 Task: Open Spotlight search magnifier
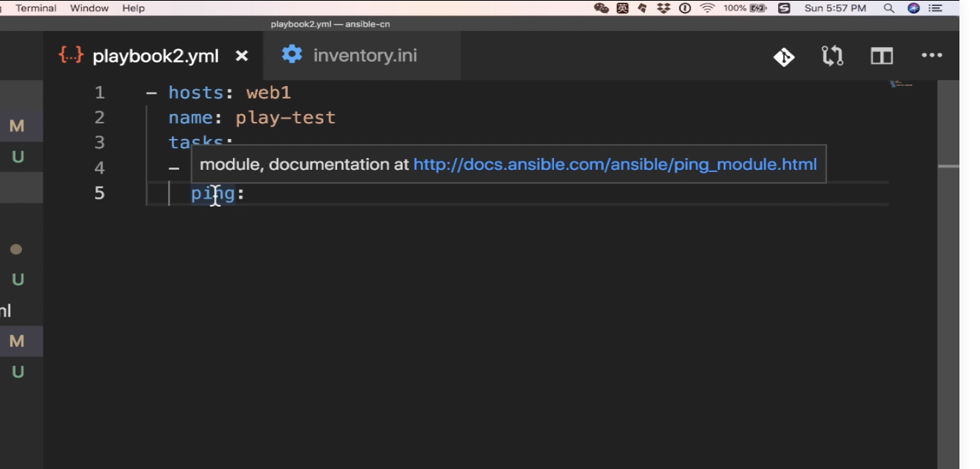click(890, 8)
